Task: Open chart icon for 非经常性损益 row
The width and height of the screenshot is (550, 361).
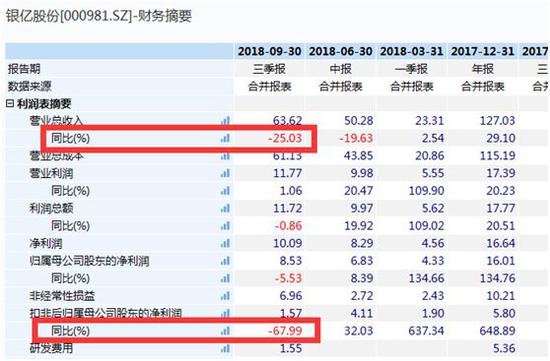Action: click(x=225, y=296)
